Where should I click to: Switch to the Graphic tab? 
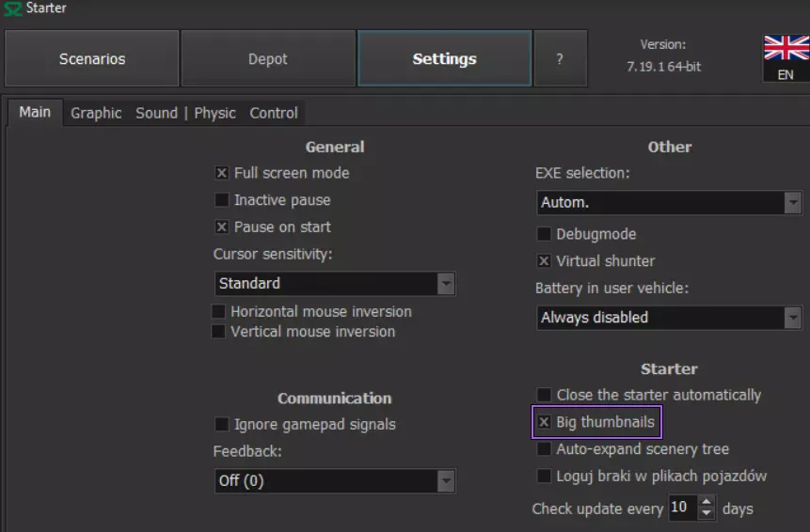point(96,113)
